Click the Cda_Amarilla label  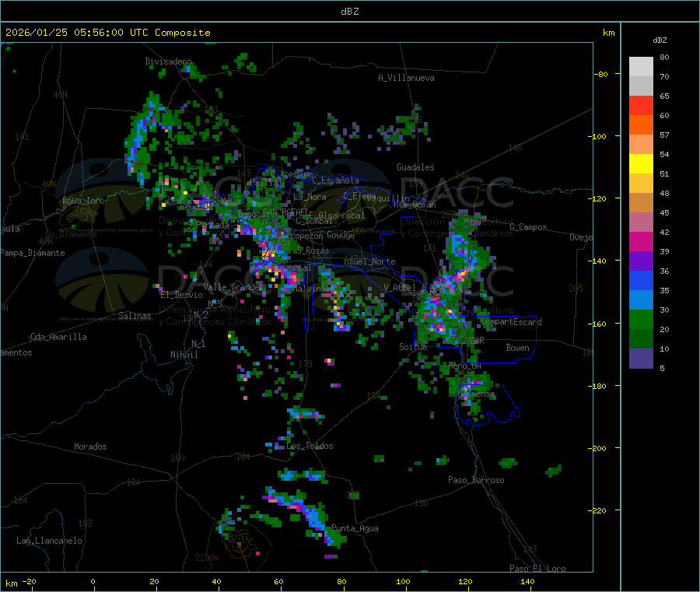pos(58,337)
